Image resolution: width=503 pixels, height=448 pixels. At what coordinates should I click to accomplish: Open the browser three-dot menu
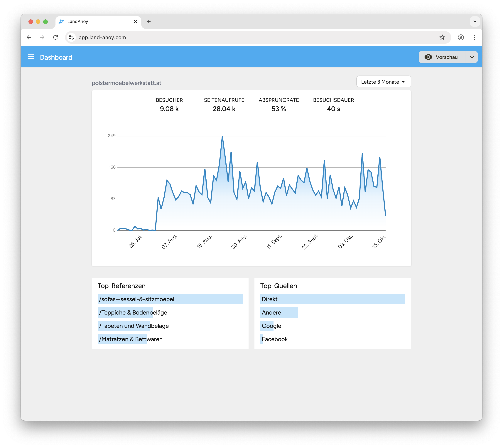click(x=474, y=37)
